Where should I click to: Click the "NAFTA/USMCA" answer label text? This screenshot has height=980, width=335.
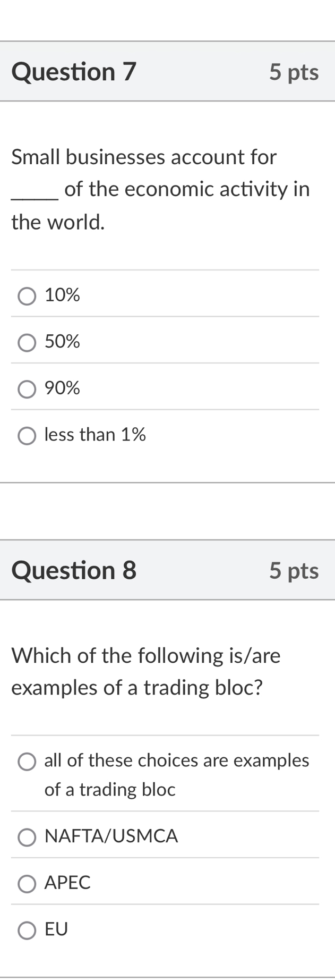pos(111,837)
